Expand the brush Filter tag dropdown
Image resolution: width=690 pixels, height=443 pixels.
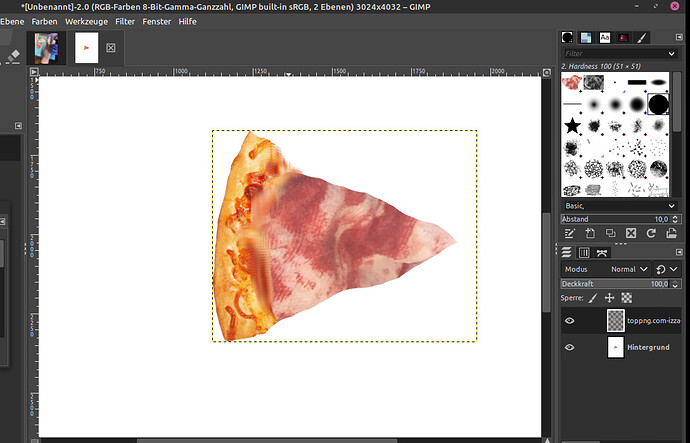point(672,54)
